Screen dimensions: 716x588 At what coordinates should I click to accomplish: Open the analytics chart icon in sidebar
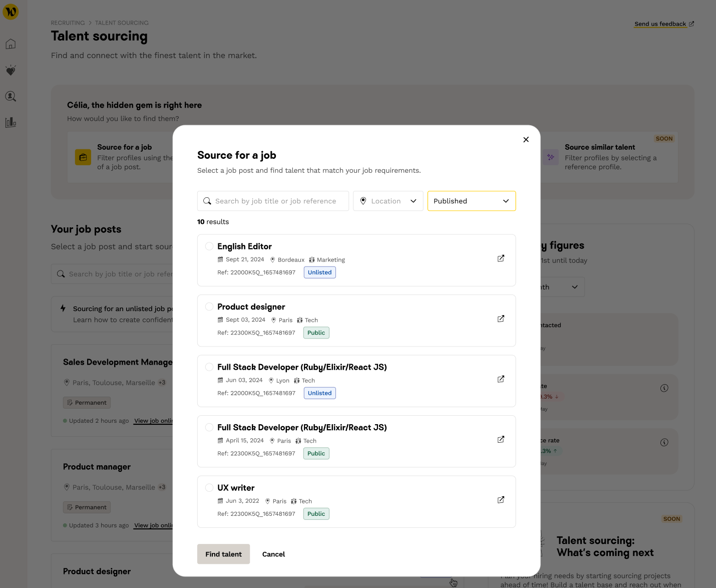tap(11, 122)
